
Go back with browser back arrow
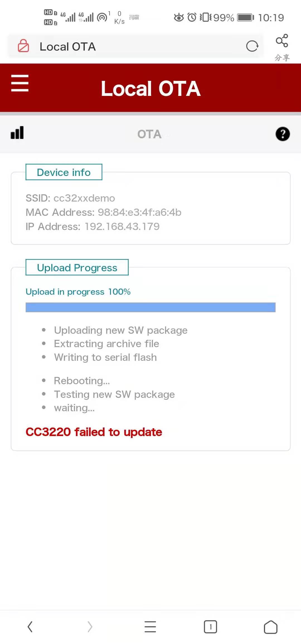pyautogui.click(x=30, y=627)
